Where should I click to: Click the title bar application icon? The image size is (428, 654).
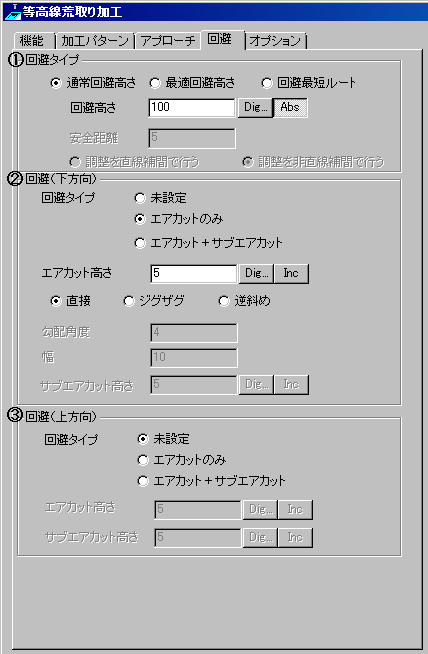click(13, 11)
